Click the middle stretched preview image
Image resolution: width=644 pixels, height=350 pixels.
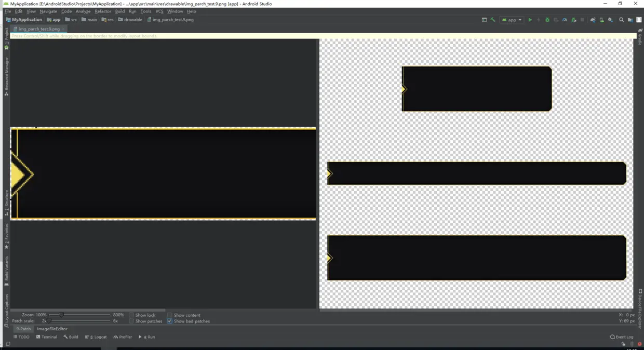click(477, 173)
